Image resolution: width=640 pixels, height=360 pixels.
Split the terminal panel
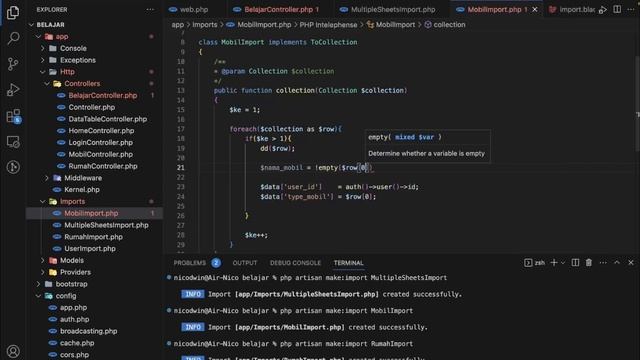coord(575,263)
